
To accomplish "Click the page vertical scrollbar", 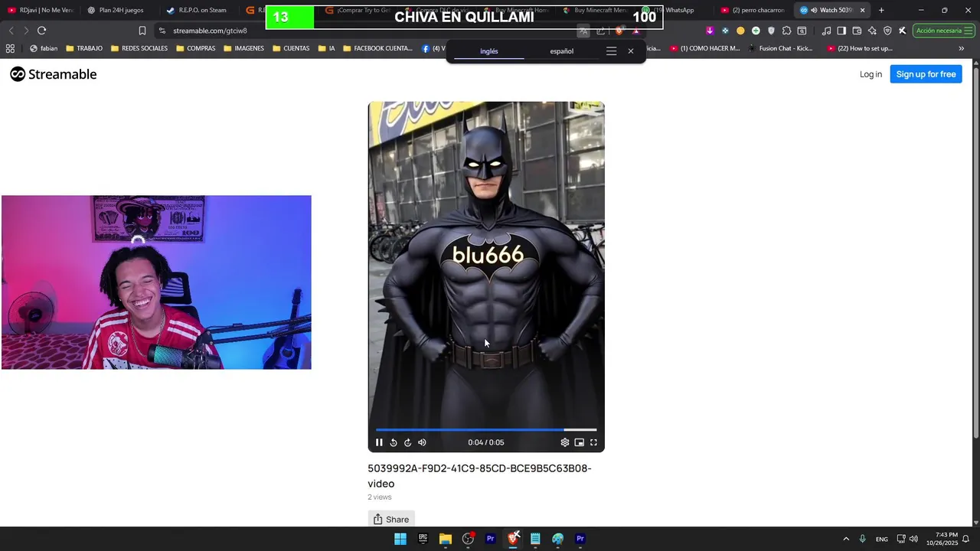I will [x=975, y=253].
